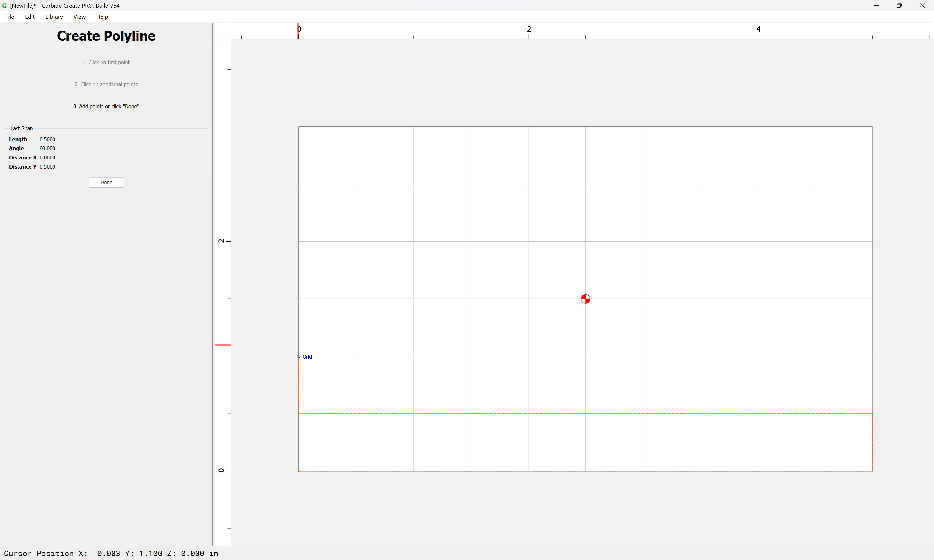The width and height of the screenshot is (934, 560).
Task: Close the Carbide Create window
Action: (922, 6)
